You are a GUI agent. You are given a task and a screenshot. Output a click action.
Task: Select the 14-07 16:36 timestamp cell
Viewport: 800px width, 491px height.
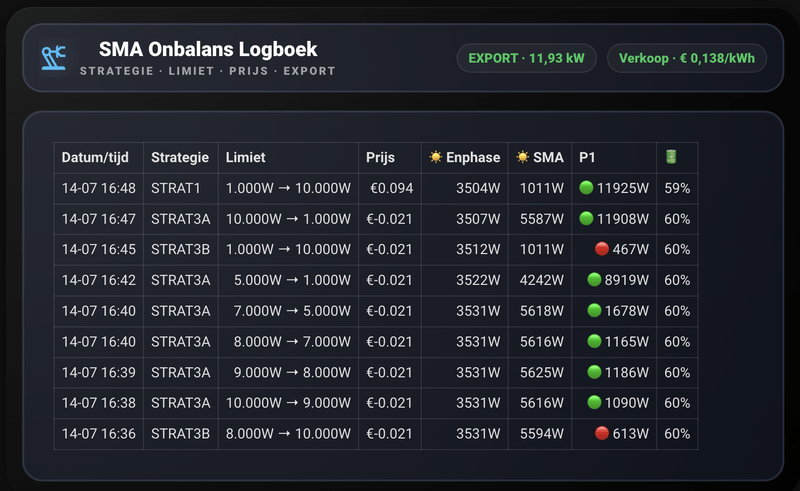click(98, 434)
